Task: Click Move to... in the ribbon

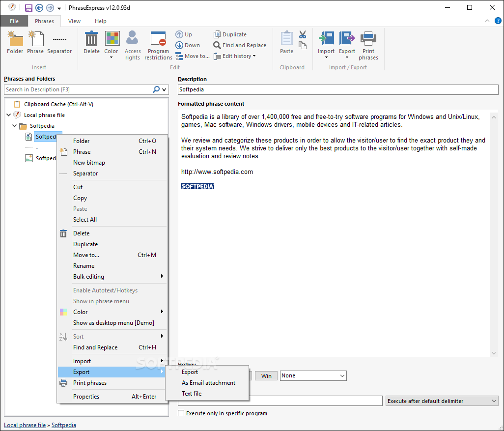Action: coord(193,56)
